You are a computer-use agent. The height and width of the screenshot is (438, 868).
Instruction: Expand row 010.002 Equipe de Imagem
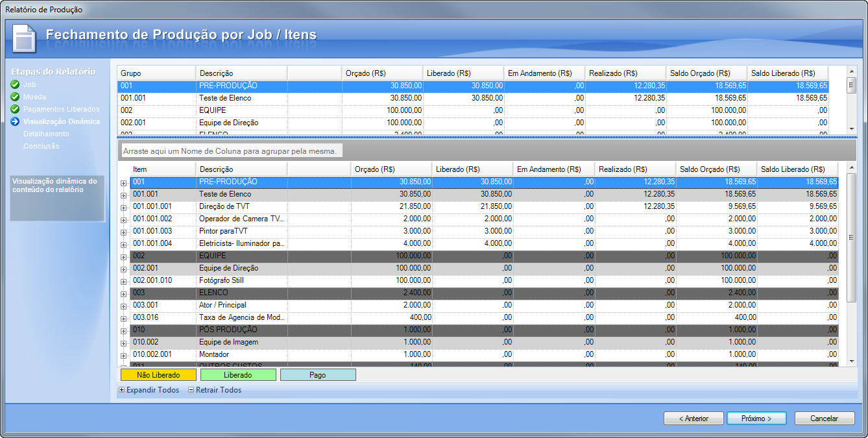click(x=123, y=343)
